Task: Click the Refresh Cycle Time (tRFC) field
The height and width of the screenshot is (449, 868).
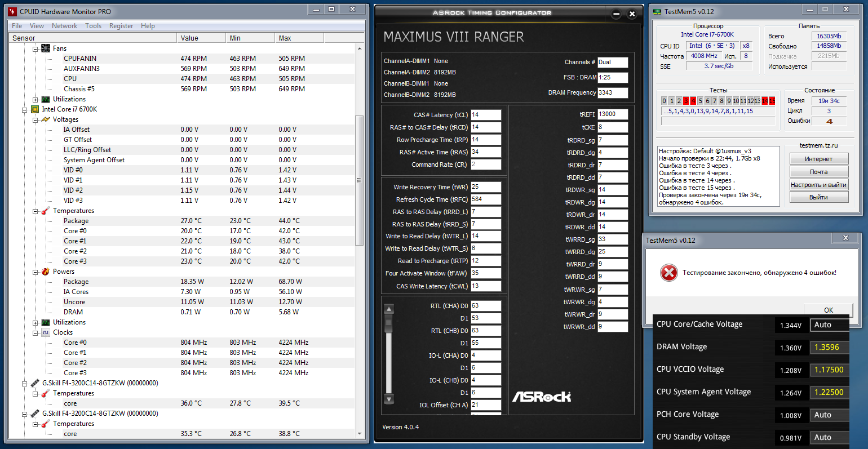Action: tap(486, 199)
